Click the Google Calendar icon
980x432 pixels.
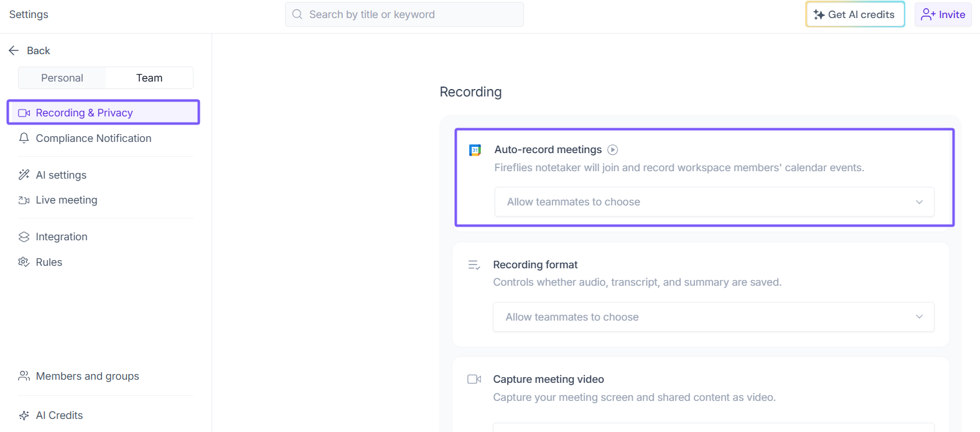pyautogui.click(x=475, y=150)
